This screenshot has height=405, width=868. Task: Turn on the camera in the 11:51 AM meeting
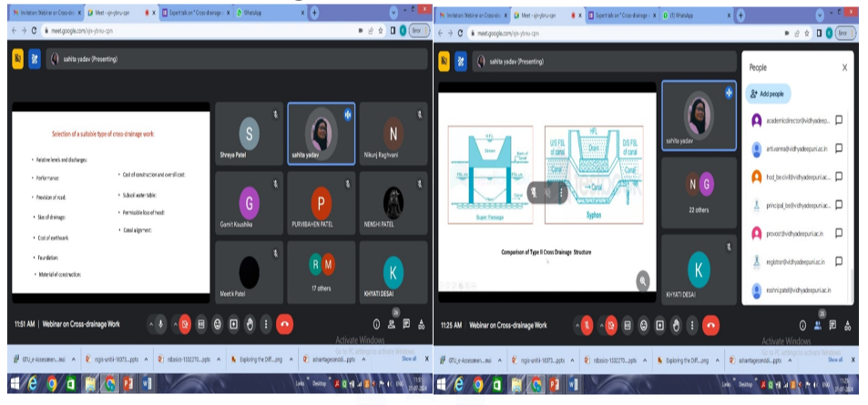[185, 323]
